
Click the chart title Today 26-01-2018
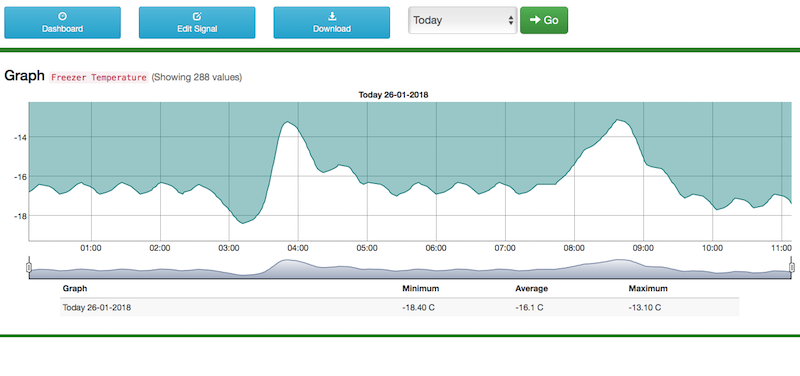[393, 95]
